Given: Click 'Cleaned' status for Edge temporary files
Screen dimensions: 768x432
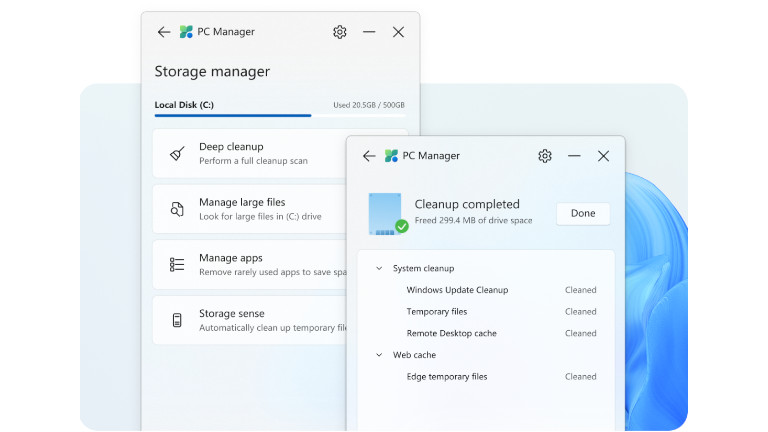Looking at the screenshot, I should click(x=580, y=377).
